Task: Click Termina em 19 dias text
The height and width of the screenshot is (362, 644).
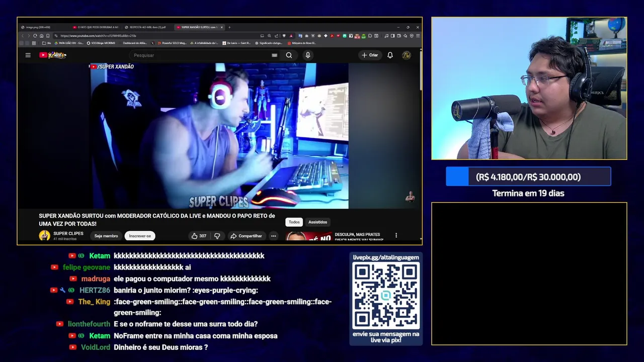Action: [528, 193]
